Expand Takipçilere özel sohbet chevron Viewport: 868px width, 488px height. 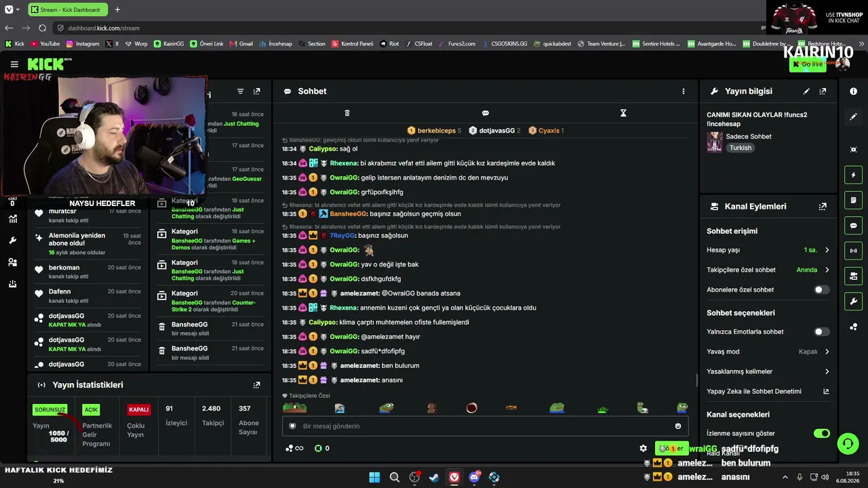pyautogui.click(x=827, y=270)
